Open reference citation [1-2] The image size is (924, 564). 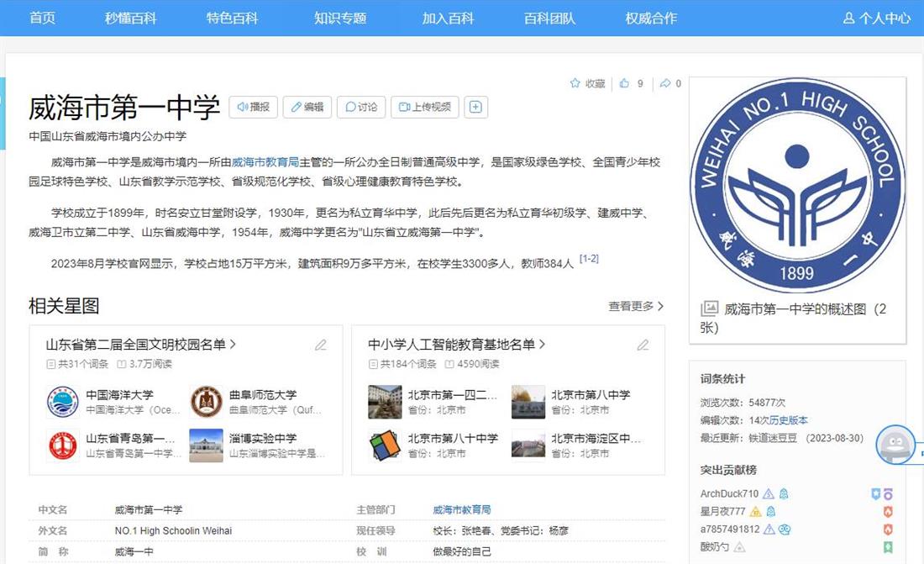[x=589, y=258]
